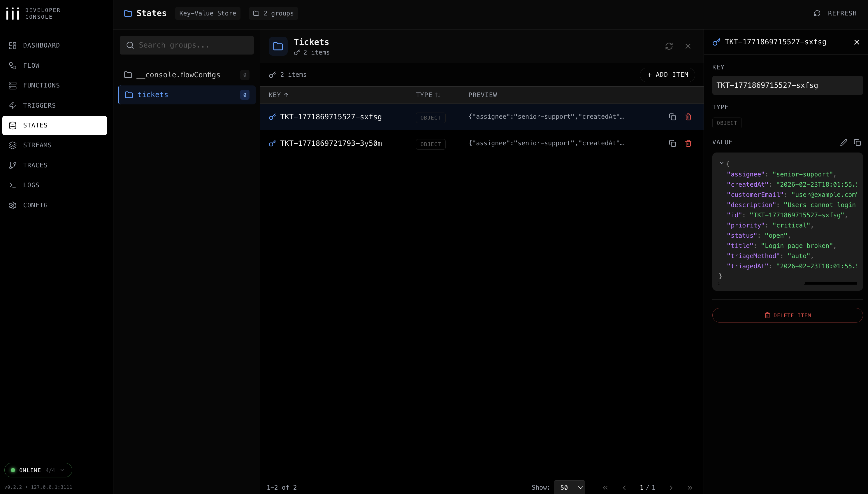868x494 pixels.
Task: Go to the next page arrow
Action: click(x=671, y=488)
